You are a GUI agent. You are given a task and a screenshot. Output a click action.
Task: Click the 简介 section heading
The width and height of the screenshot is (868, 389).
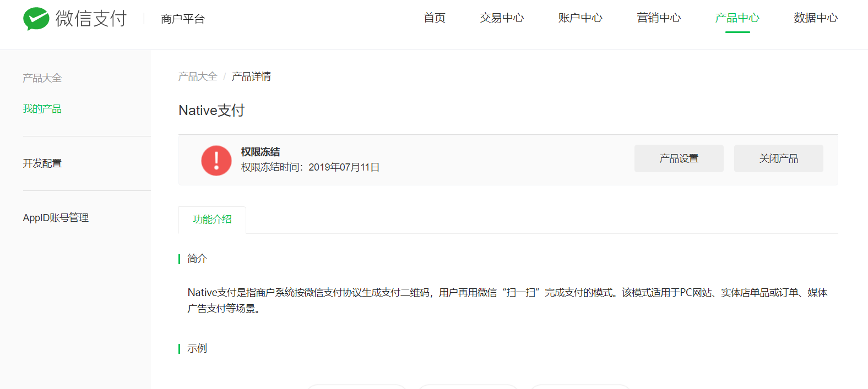197,259
